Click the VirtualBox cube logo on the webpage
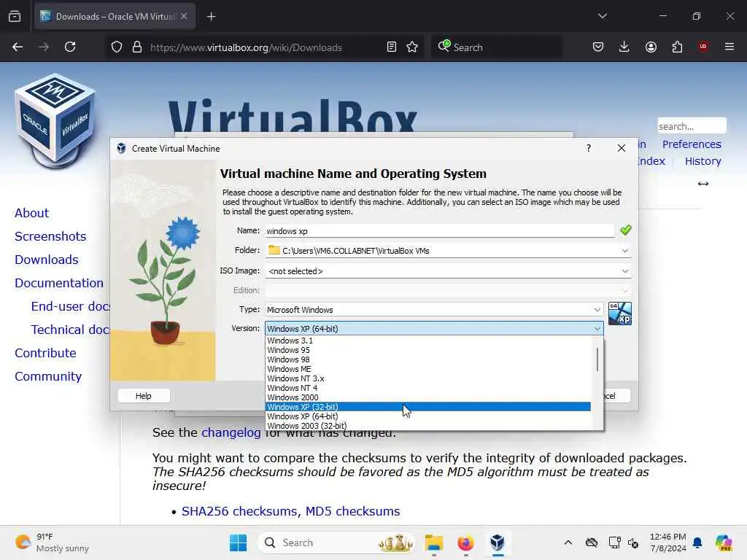This screenshot has width=747, height=560. pyautogui.click(x=55, y=122)
